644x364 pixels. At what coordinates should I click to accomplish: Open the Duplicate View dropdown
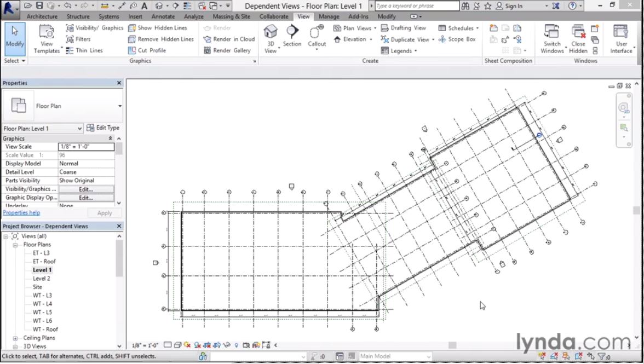(407, 39)
